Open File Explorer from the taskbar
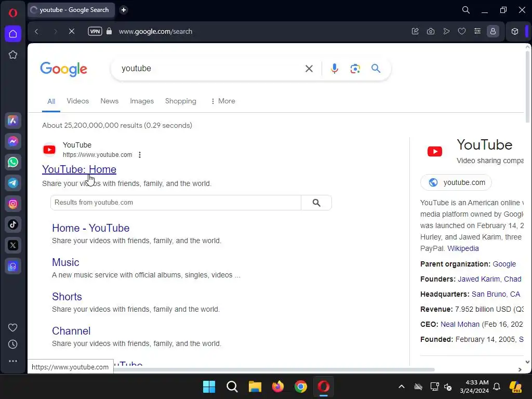This screenshot has width=532, height=399. 255,387
